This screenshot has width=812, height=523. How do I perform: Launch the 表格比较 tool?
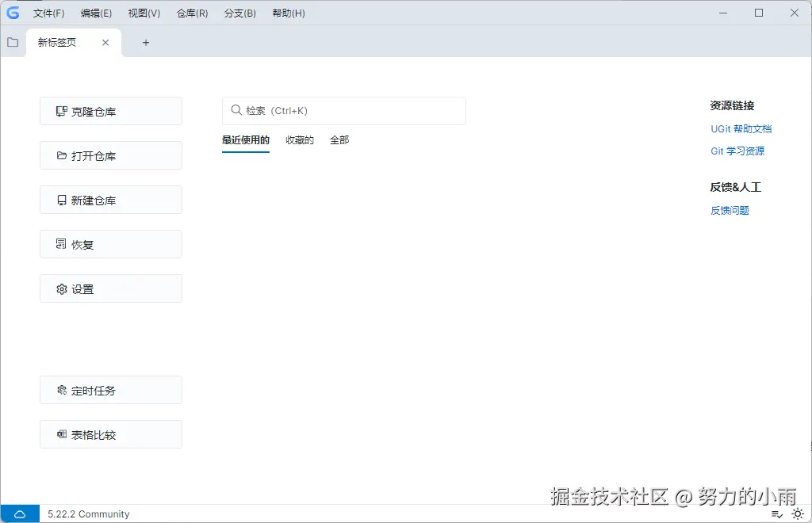(x=111, y=434)
